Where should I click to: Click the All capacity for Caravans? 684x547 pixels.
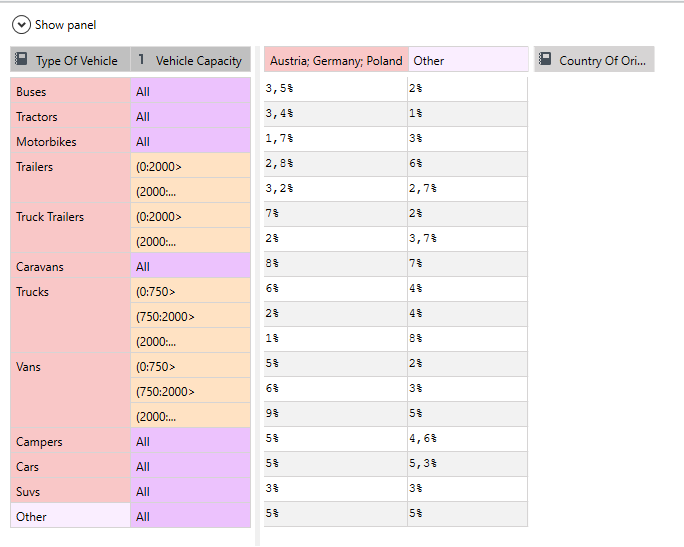[x=191, y=266]
